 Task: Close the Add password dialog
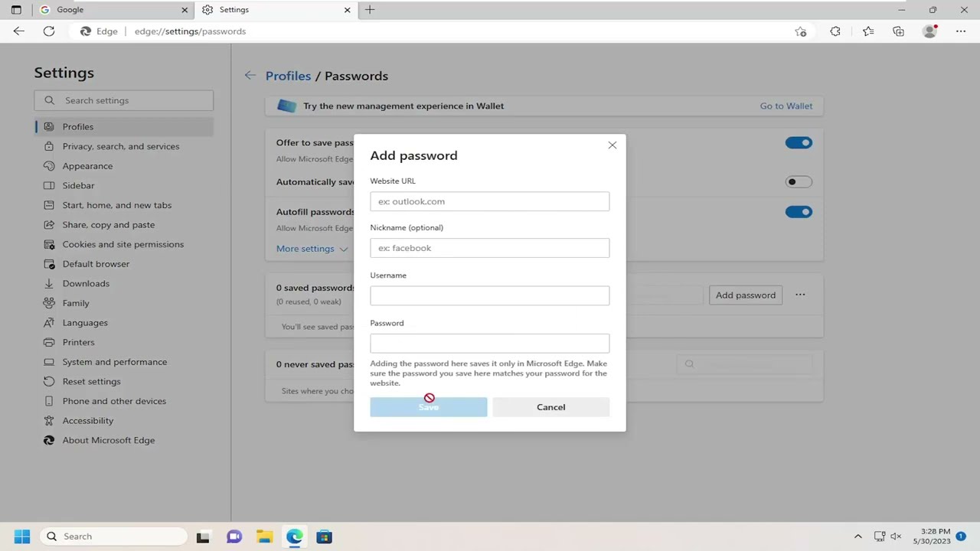[x=612, y=145]
